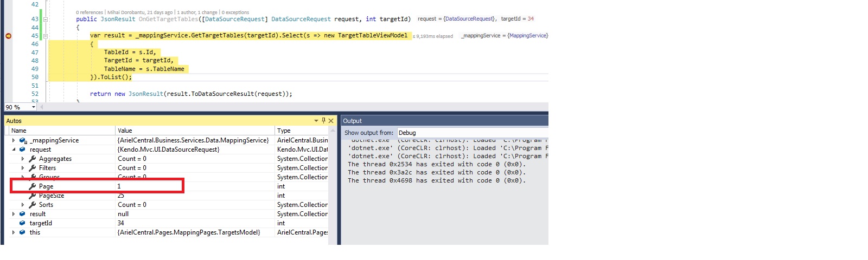Toggle auto-hide pin on Autos panel
This screenshot has width=868, height=260.
click(x=323, y=121)
